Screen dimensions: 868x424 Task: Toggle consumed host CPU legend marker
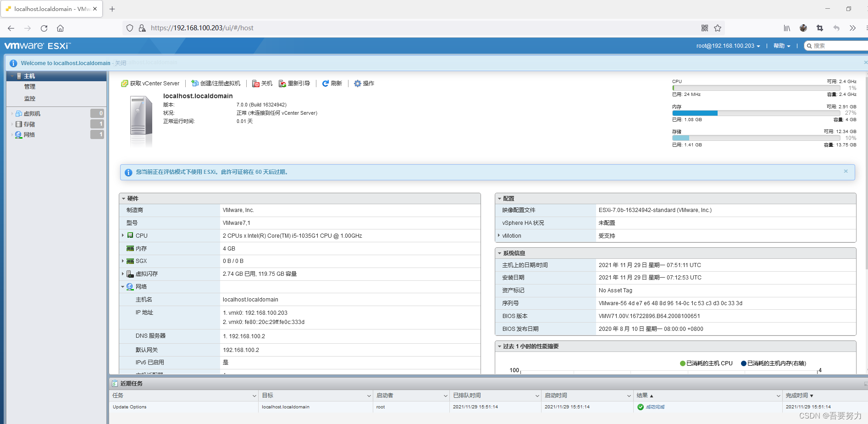coord(683,363)
